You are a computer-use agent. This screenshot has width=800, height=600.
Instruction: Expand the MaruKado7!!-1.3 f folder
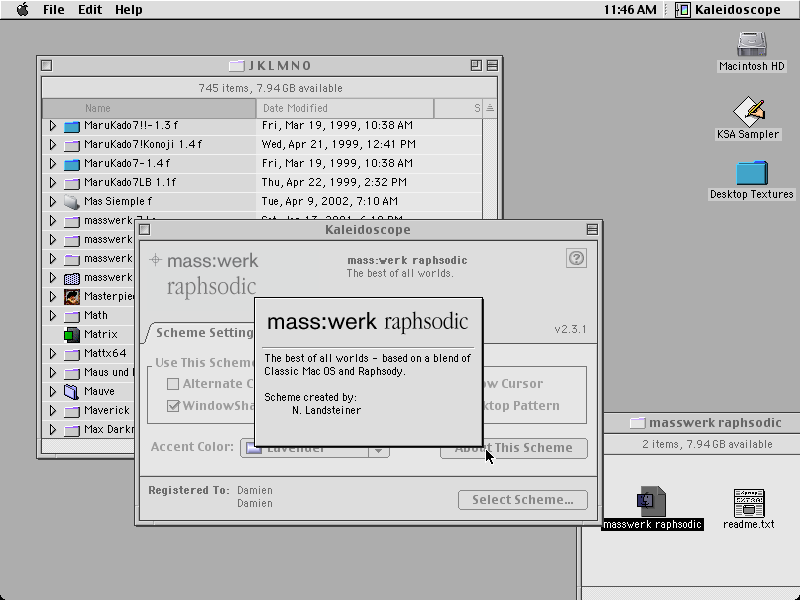pyautogui.click(x=53, y=126)
